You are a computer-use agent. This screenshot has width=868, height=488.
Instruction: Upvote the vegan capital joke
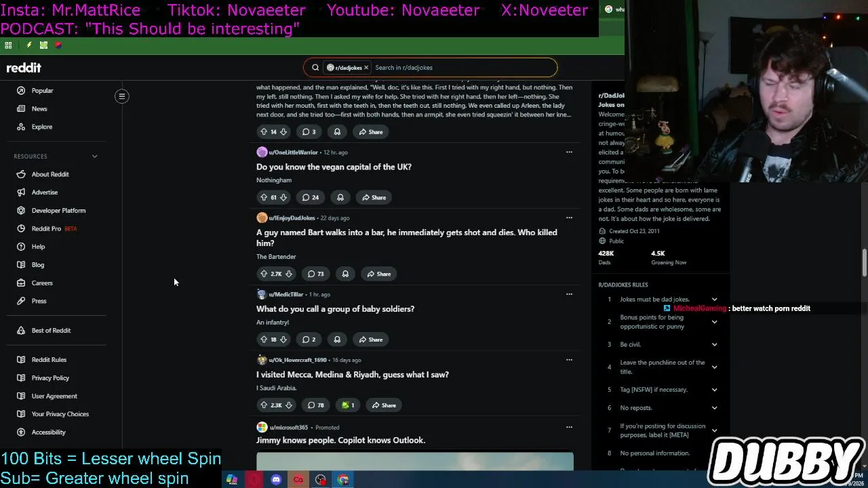pyautogui.click(x=264, y=197)
